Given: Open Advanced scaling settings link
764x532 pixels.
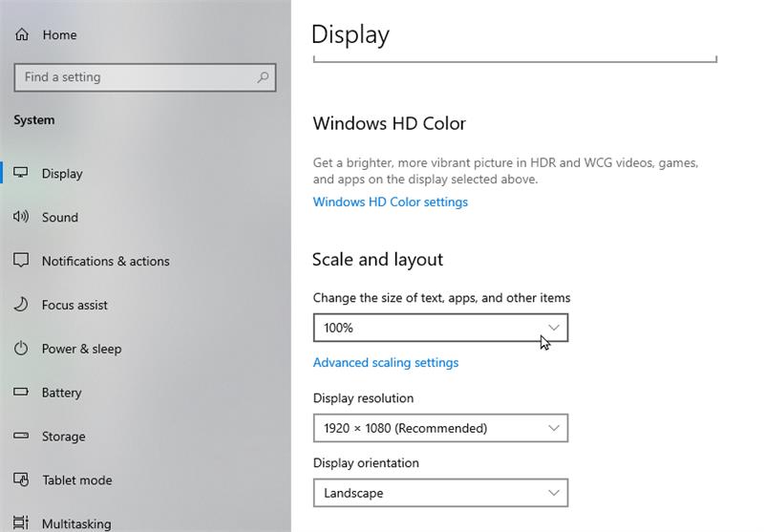Looking at the screenshot, I should [386, 363].
